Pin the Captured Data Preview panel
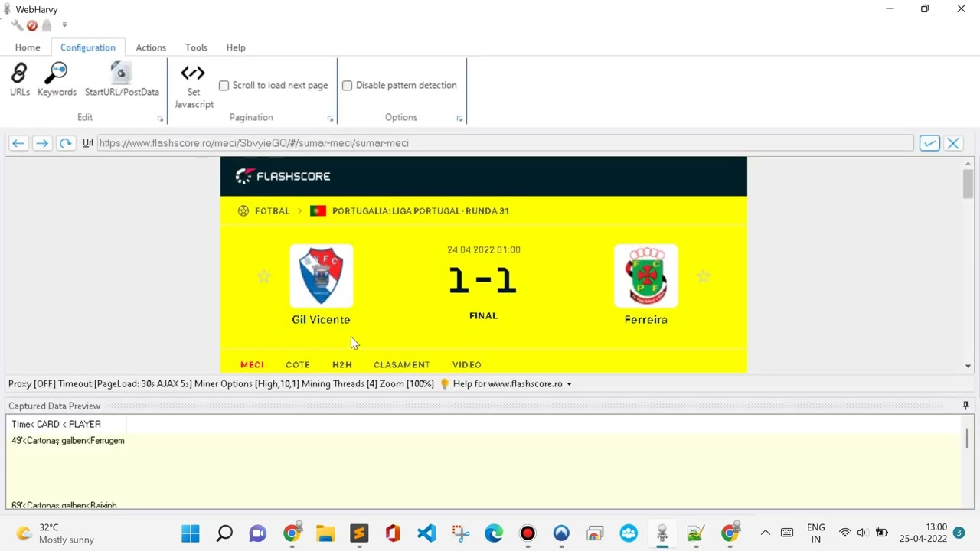980x551 pixels. (x=965, y=406)
